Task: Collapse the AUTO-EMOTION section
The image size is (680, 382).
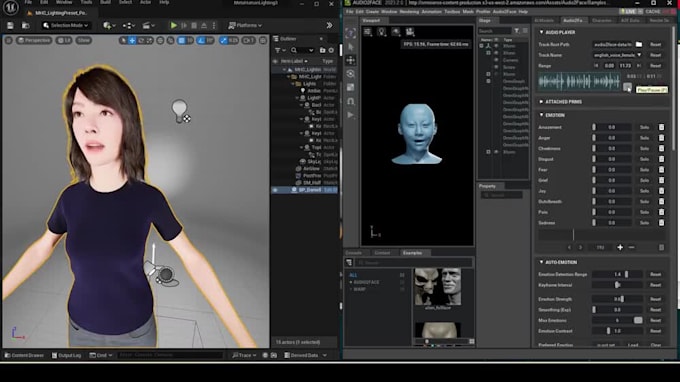Action: 541,262
